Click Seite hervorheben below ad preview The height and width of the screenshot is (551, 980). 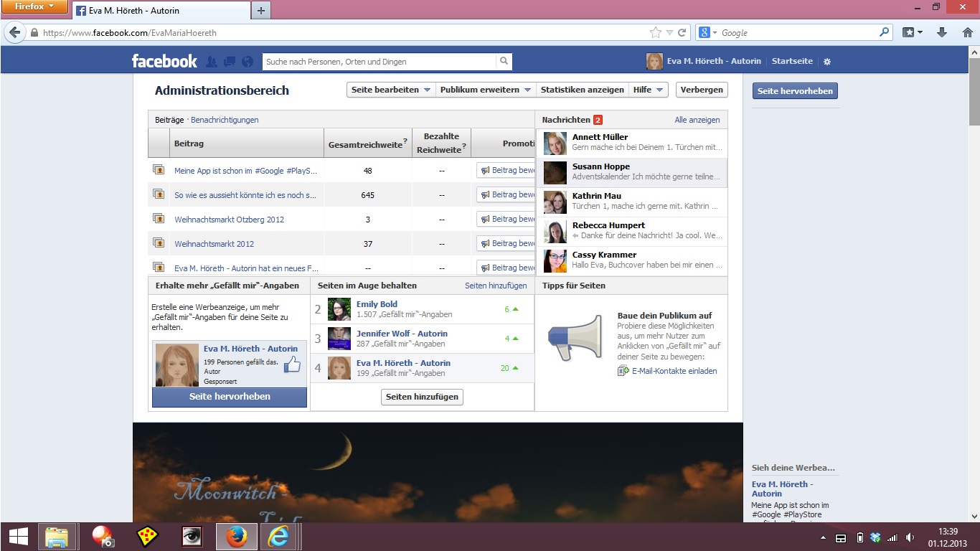(230, 397)
